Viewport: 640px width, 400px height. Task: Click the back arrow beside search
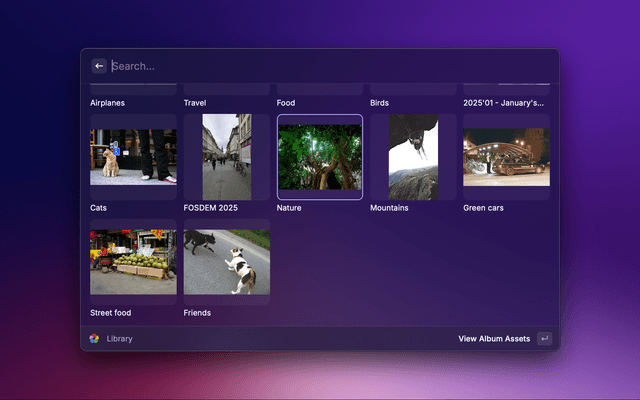99,66
